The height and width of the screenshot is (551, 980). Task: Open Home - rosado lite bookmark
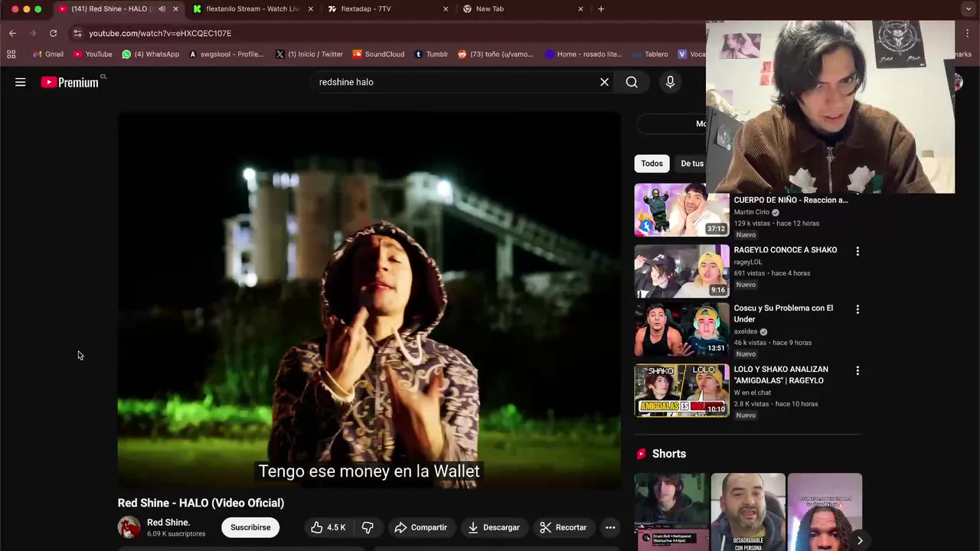(583, 54)
